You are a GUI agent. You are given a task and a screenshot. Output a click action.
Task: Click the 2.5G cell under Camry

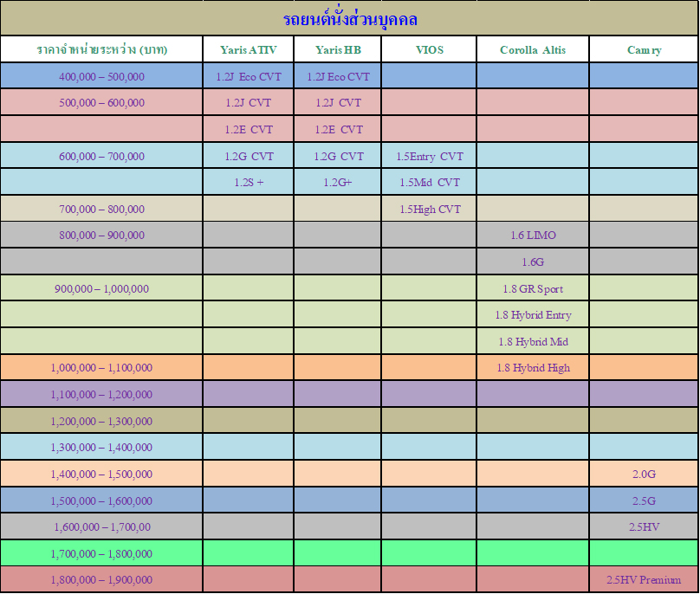tap(644, 500)
